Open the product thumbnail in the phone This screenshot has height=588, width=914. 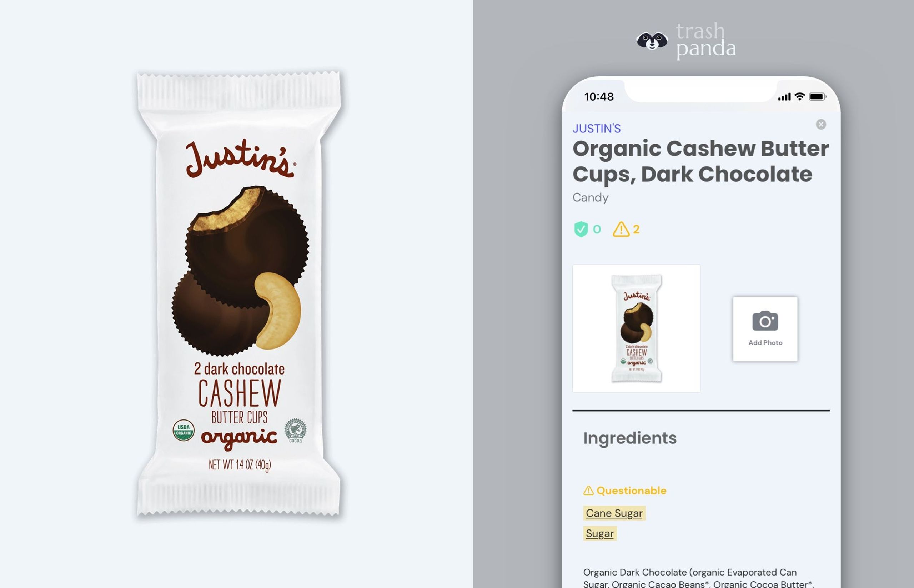pos(637,328)
